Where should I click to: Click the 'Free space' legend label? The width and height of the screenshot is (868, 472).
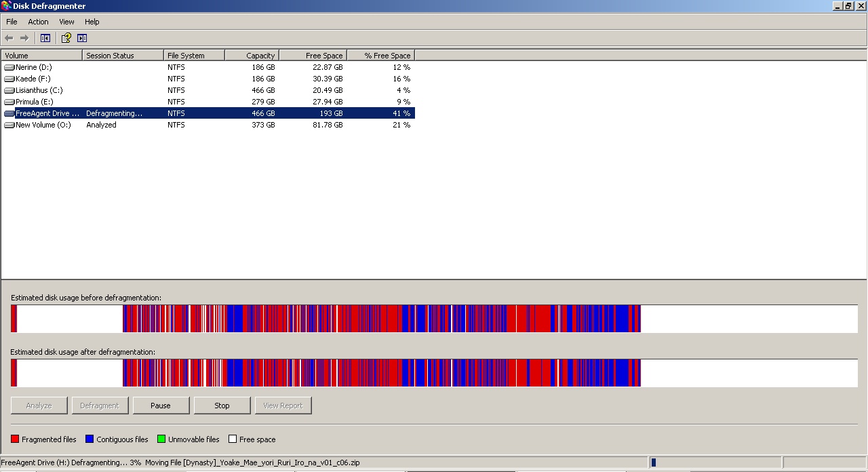tap(258, 439)
